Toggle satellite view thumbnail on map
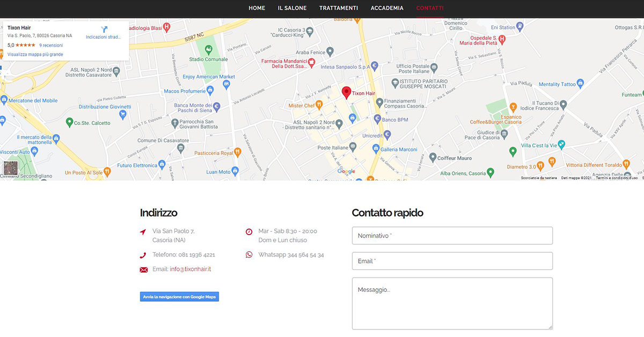644x337 pixels. pos(11,168)
